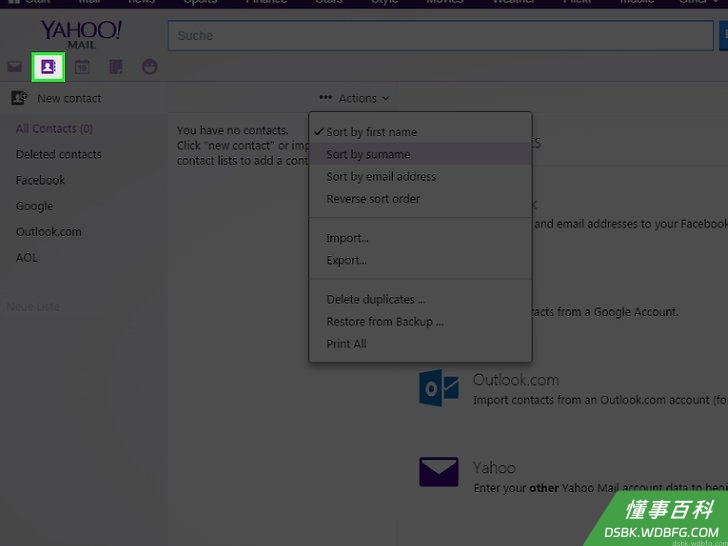
Task: Open the Contacts address book icon
Action: [x=48, y=67]
